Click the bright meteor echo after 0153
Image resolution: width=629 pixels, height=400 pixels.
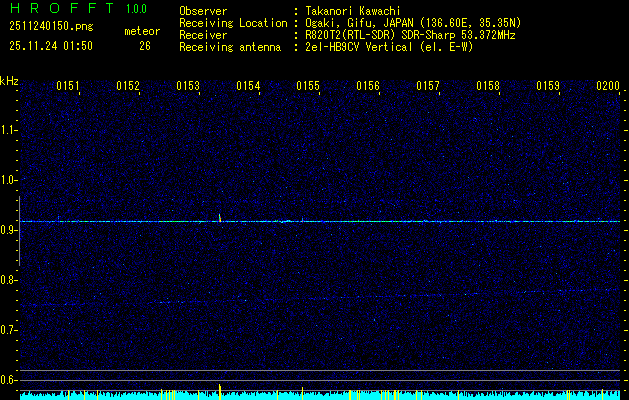coord(219,218)
